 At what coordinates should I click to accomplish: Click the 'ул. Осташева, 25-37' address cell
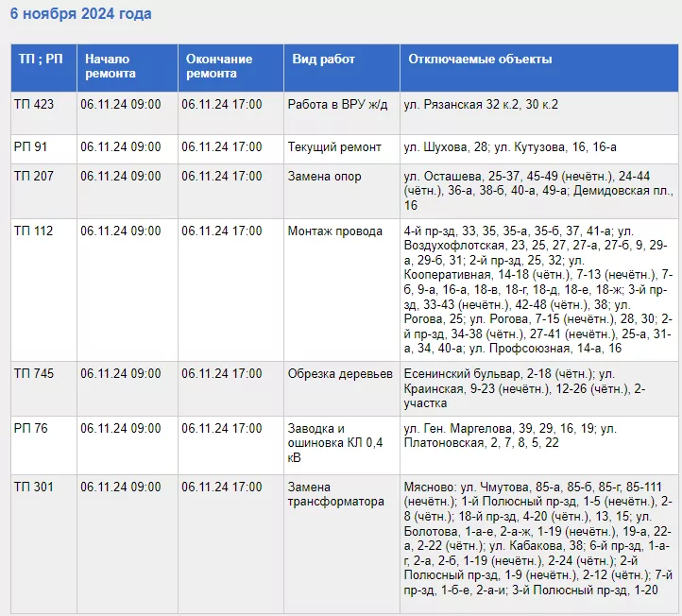coord(539,192)
